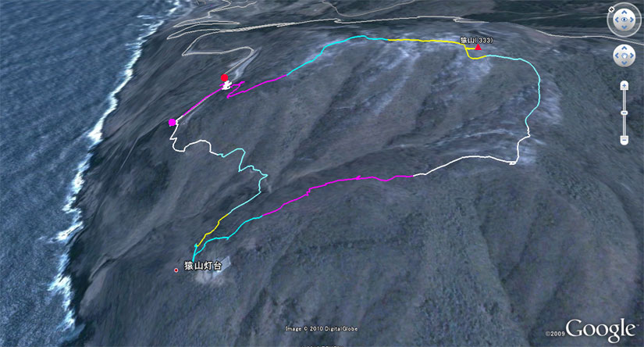Select the large red circle waypoint marker

point(224,77)
